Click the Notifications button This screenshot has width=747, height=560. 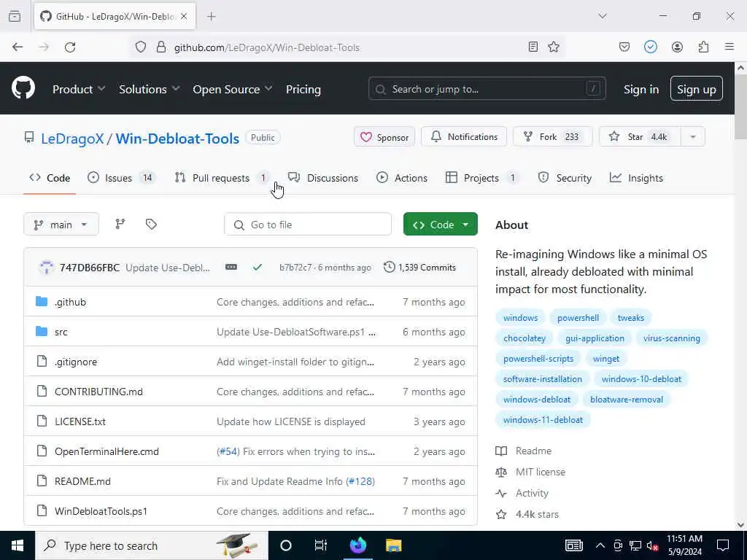[x=464, y=136]
